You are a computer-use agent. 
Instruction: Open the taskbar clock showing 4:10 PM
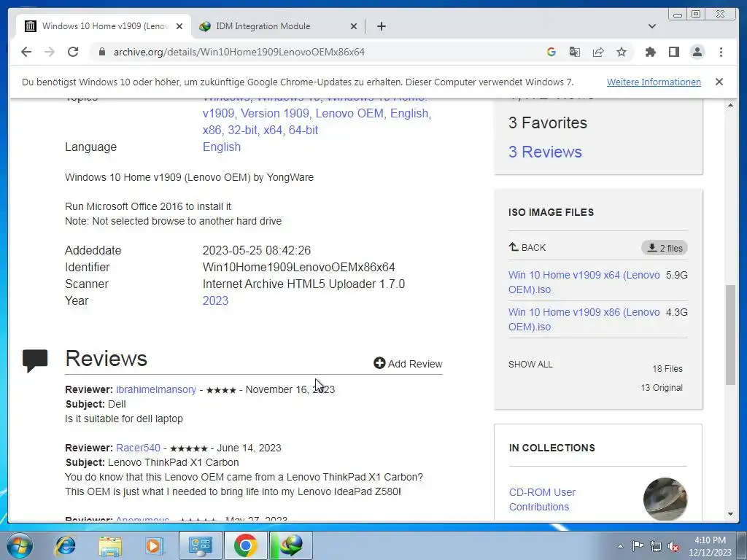click(710, 545)
